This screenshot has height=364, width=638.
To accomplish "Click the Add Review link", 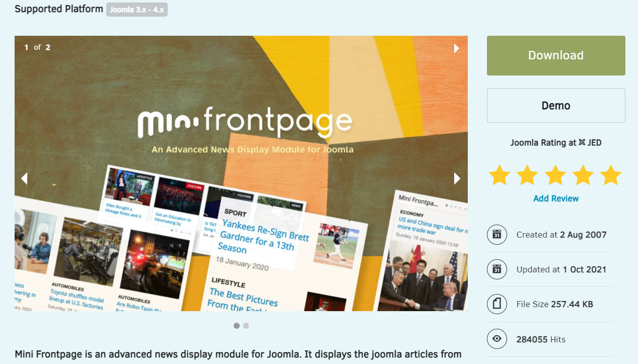I will 556,198.
